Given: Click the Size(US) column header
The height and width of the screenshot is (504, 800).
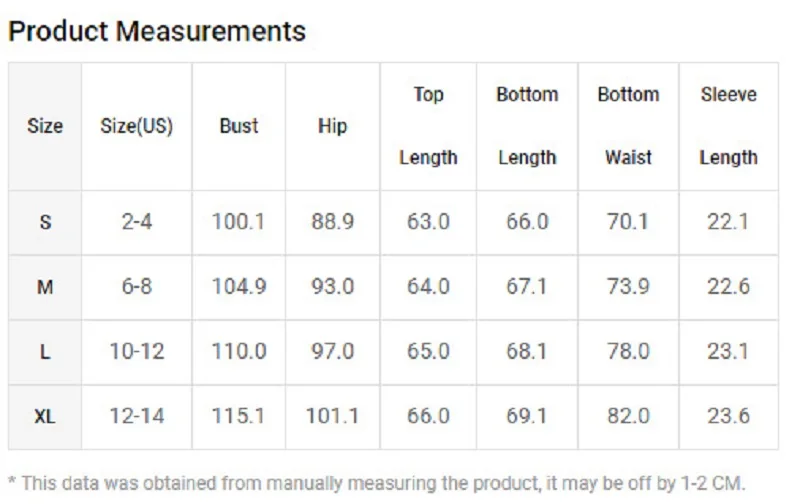Looking at the screenshot, I should click(137, 126).
